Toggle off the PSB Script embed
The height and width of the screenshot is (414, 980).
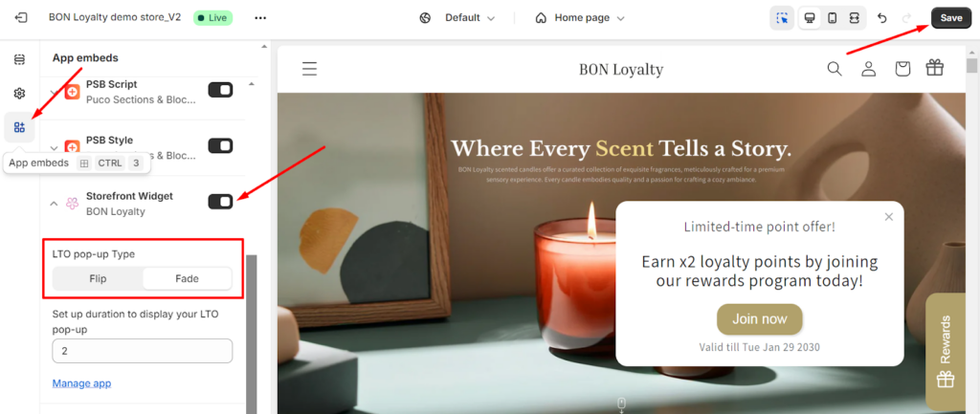tap(220, 90)
